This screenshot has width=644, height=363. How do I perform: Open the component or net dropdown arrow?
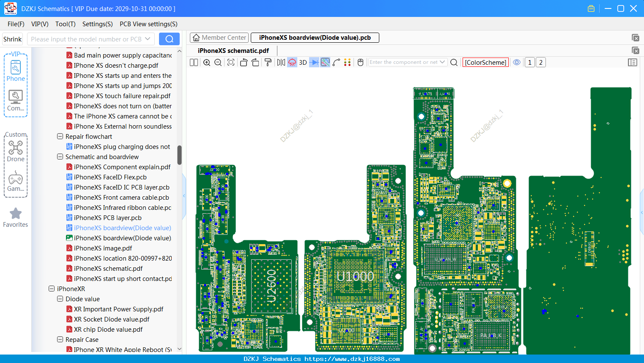click(x=443, y=62)
